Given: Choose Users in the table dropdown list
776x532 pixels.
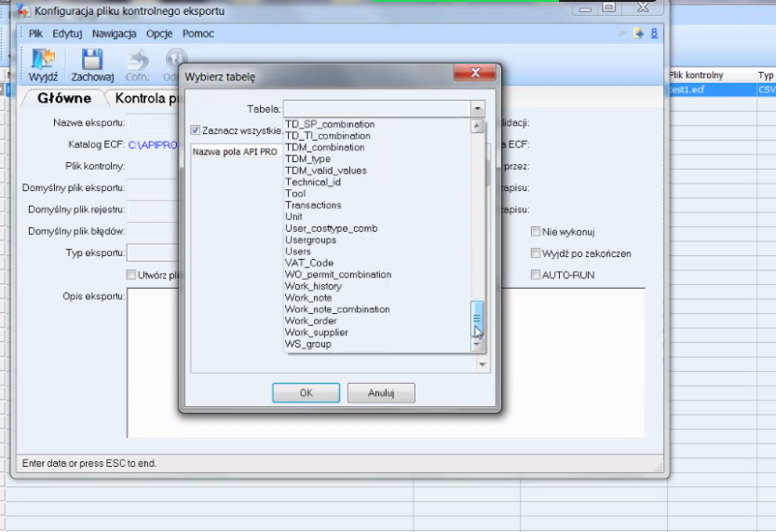Looking at the screenshot, I should pos(298,252).
